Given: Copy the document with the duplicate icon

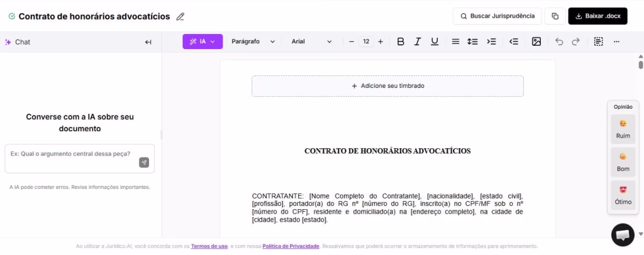Looking at the screenshot, I should click(x=555, y=16).
